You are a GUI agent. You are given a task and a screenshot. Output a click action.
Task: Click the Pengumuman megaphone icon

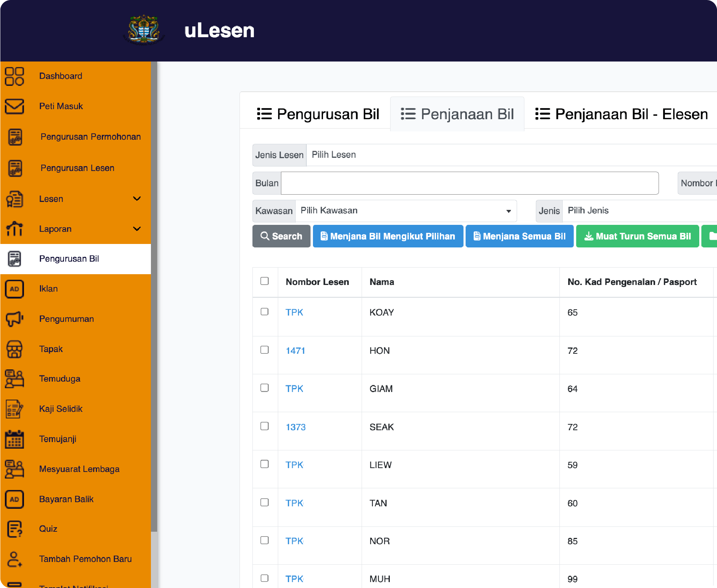click(14, 319)
